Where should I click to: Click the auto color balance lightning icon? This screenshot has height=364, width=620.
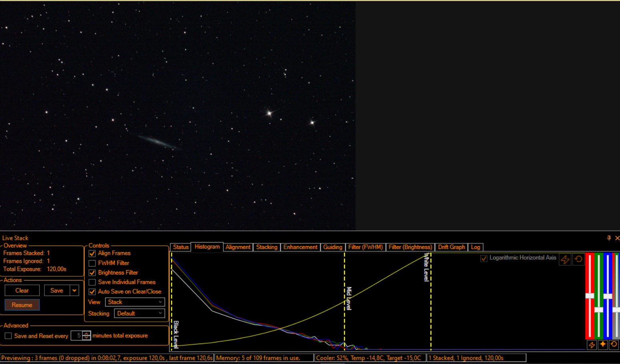[592, 345]
